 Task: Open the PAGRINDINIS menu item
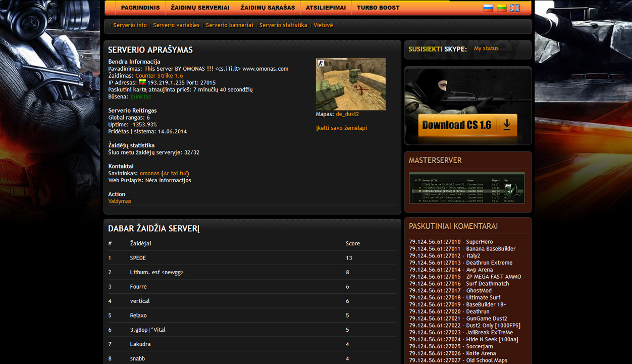[x=140, y=8]
